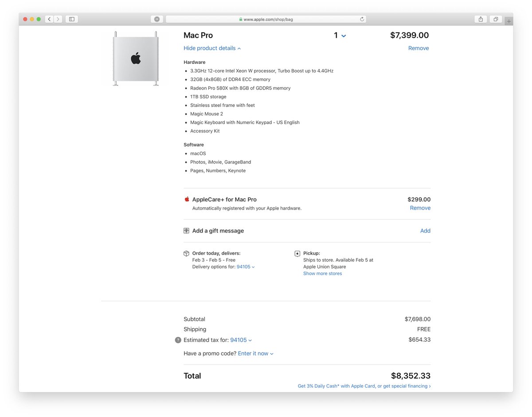
Task: Open delivery options zip code 94105 dropdown
Action: coord(246,267)
